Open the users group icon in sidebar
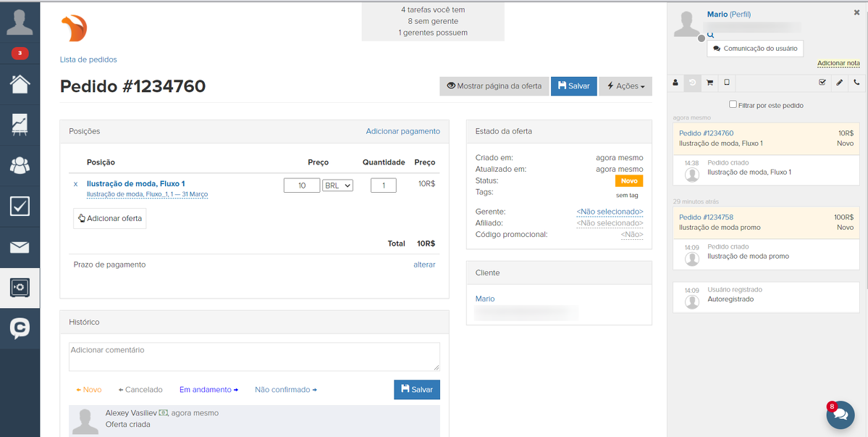868x437 pixels. click(x=20, y=165)
